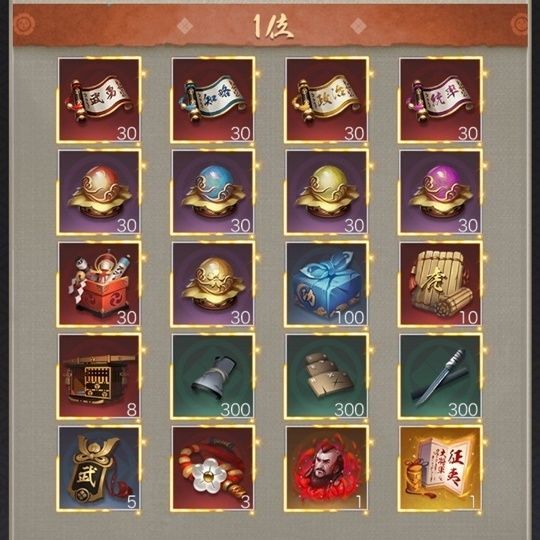Viewport: 540px width, 540px height.
Task: Open the flaming warrior portrait reward
Action: tap(326, 468)
